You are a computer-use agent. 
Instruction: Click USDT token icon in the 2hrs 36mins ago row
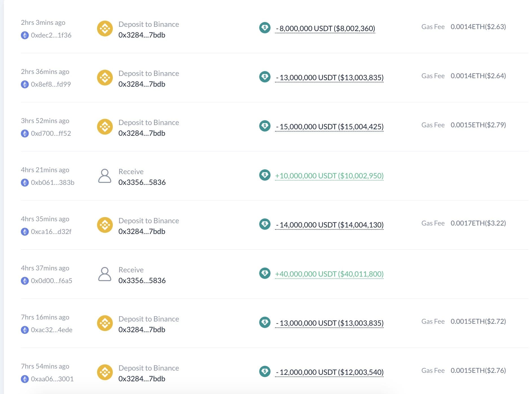coord(265,77)
